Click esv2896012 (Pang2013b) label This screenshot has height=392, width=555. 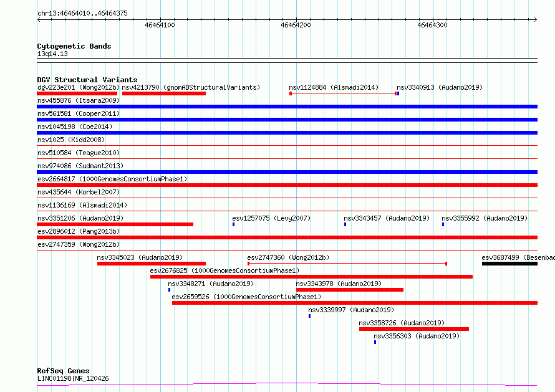79,231
